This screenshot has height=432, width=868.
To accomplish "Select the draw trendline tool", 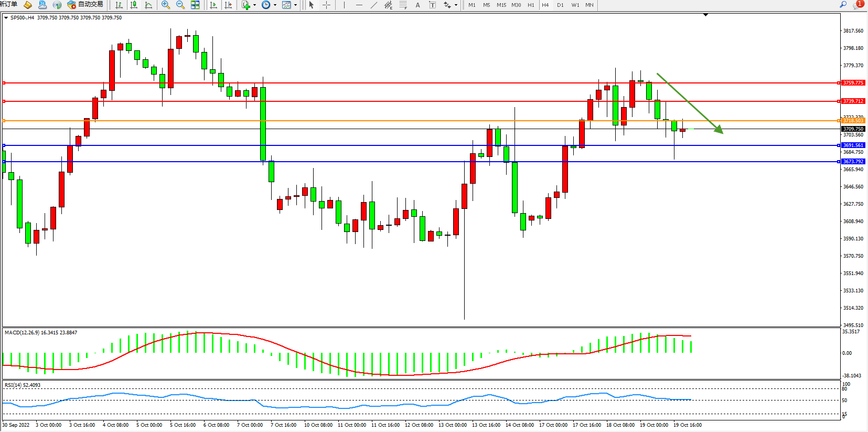I will pos(373,5).
